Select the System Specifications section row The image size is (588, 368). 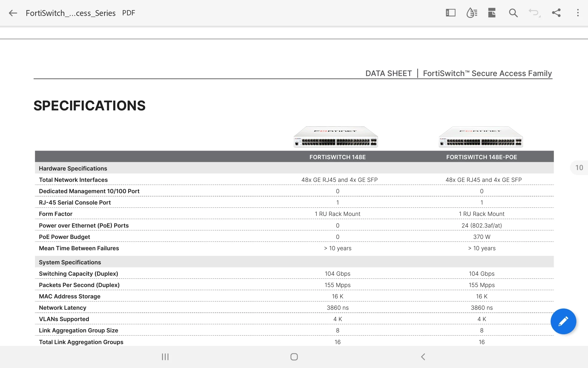294,262
